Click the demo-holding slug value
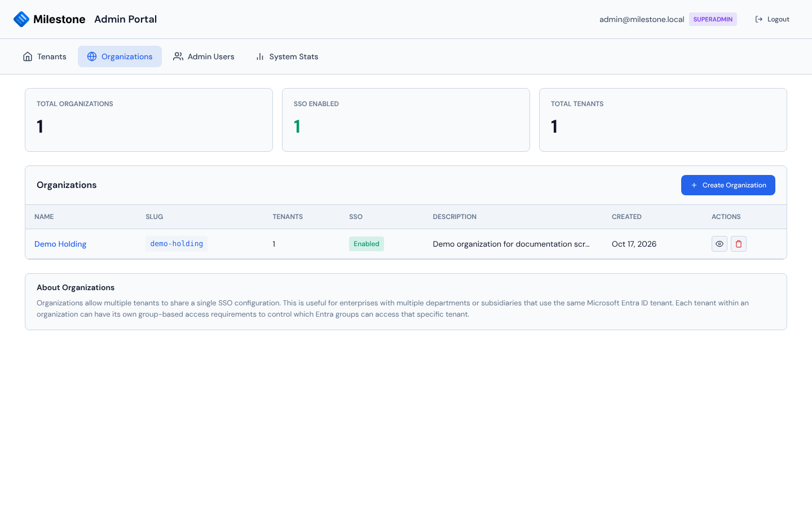812x508 pixels. click(x=176, y=244)
